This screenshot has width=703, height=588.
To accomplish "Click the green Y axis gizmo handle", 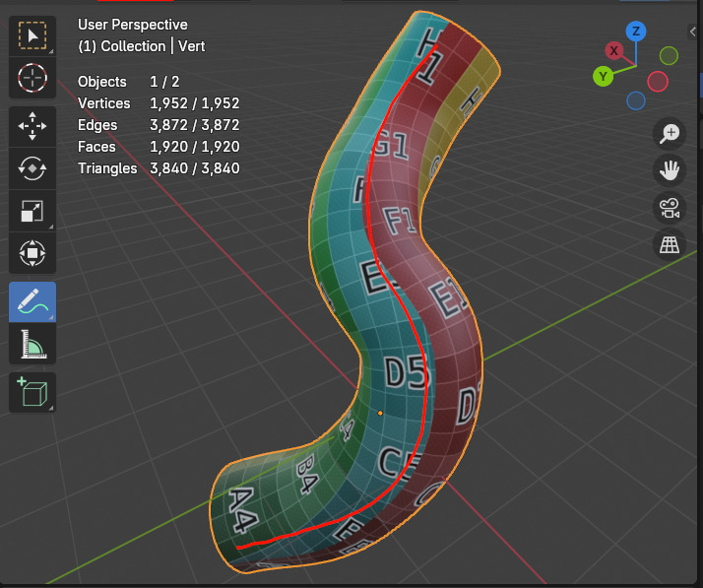I will pyautogui.click(x=603, y=77).
